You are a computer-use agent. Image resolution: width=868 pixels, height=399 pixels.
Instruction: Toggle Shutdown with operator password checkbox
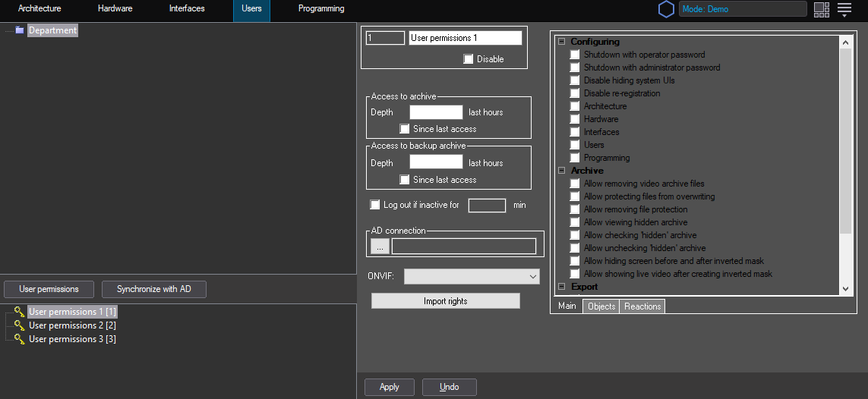tap(575, 55)
